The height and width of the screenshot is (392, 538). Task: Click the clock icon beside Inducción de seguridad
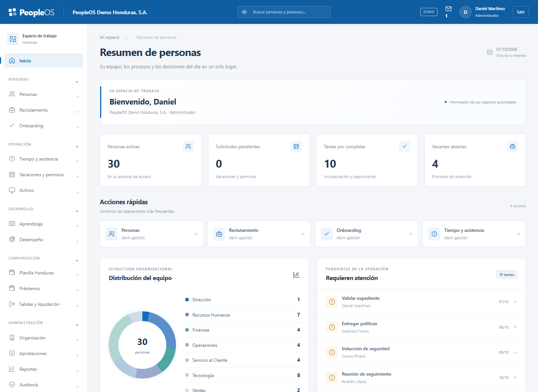[332, 352]
